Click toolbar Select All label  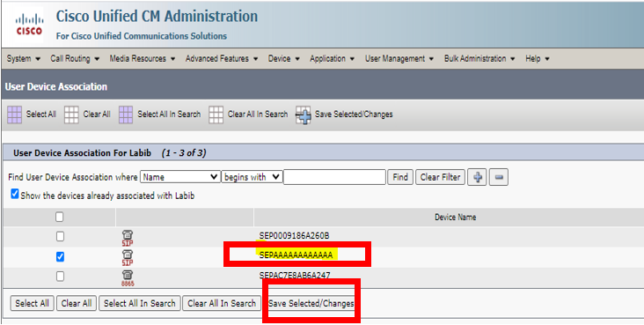(x=41, y=114)
